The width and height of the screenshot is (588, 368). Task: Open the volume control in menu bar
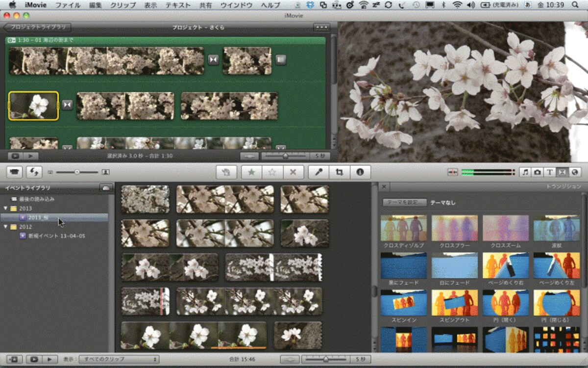point(471,5)
